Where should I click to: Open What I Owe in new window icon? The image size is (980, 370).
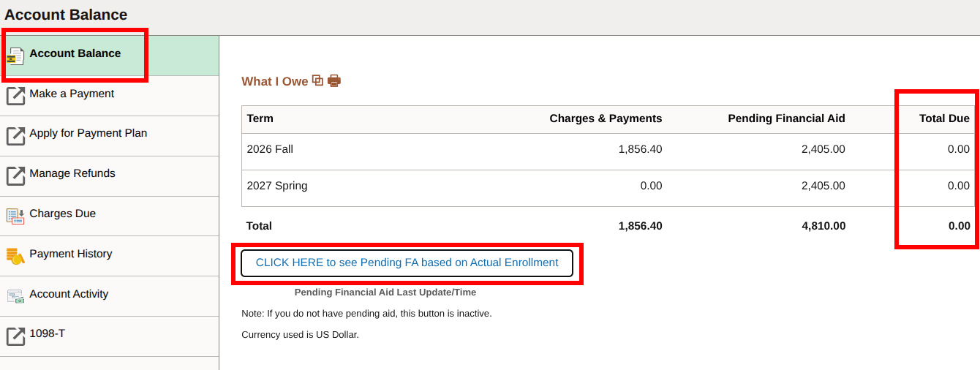tap(317, 80)
